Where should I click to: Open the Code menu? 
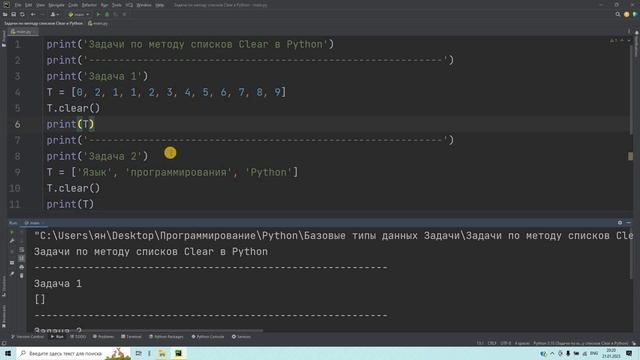point(73,5)
